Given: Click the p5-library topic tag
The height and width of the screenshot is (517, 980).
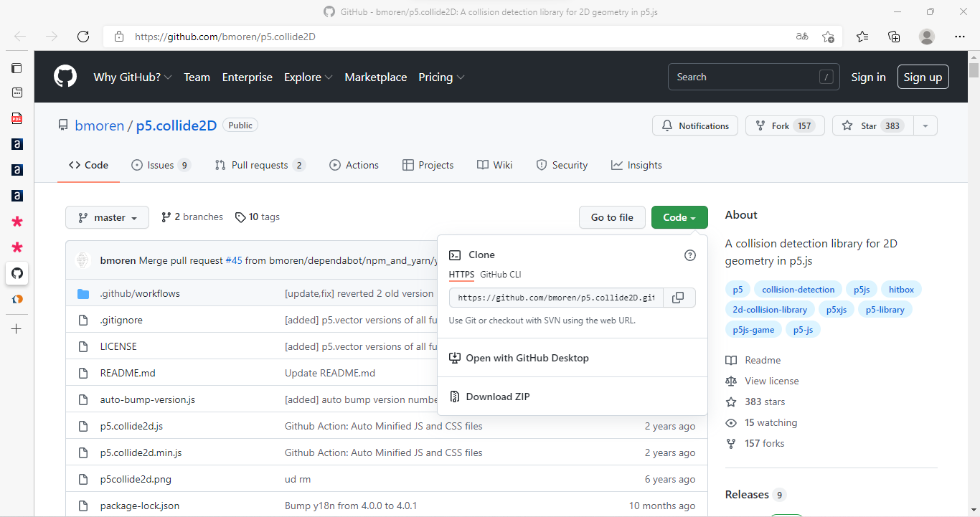Looking at the screenshot, I should coord(885,310).
